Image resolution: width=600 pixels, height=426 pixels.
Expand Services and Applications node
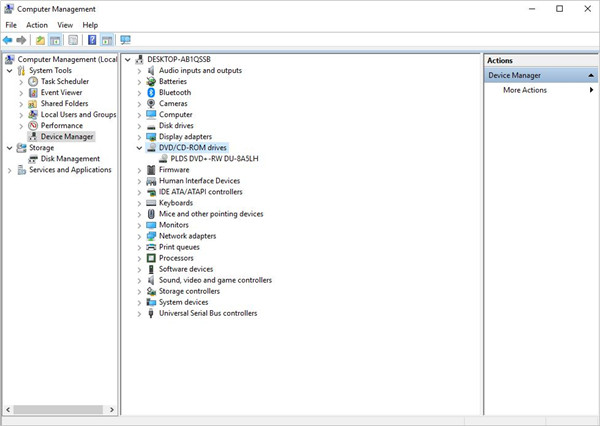(x=10, y=170)
